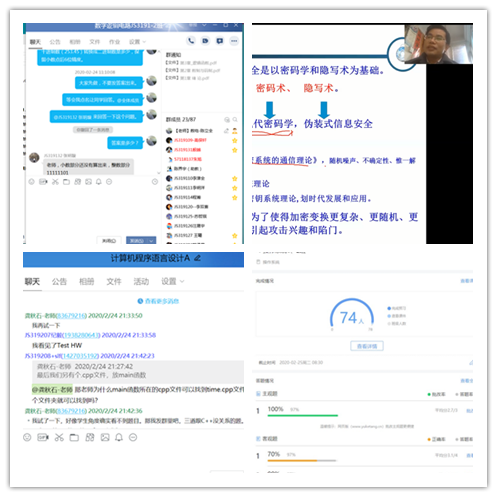Open title bar dropdown arrow in top chat

click(204, 25)
